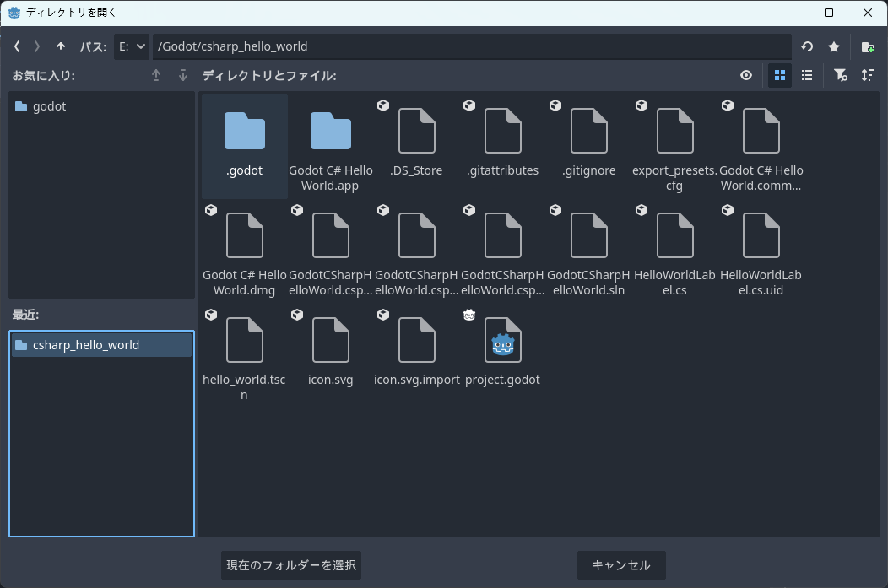Select Godot C# Hello World.app folder
Image resolution: width=888 pixels, height=588 pixels.
point(331,146)
